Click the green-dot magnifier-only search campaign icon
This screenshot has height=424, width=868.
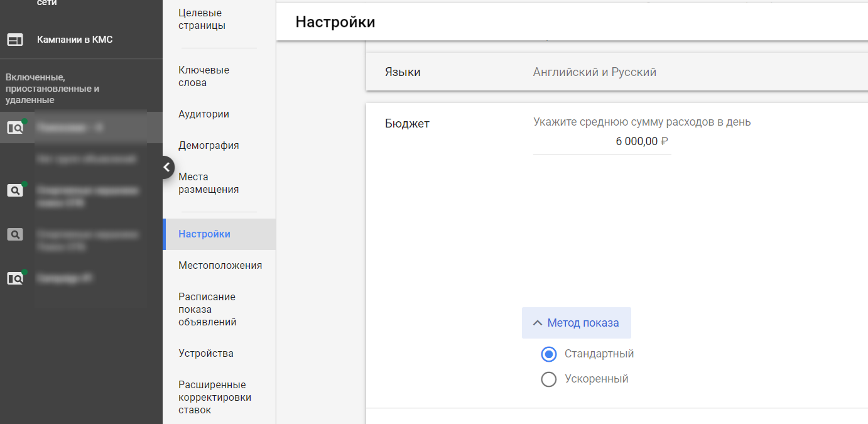15,190
